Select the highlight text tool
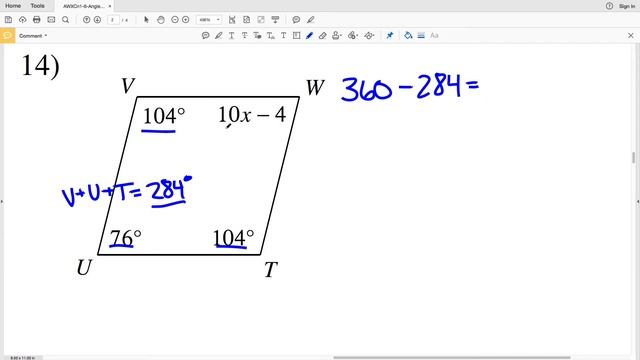640x360 pixels. [x=219, y=36]
